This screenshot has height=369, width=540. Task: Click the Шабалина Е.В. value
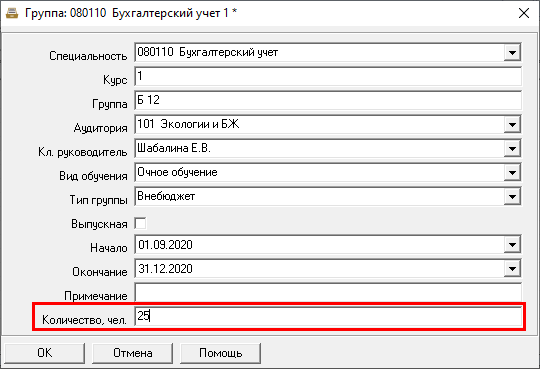click(174, 148)
